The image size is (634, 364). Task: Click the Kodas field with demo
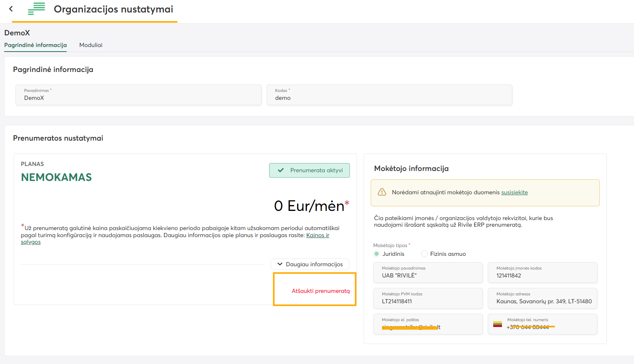pyautogui.click(x=389, y=95)
